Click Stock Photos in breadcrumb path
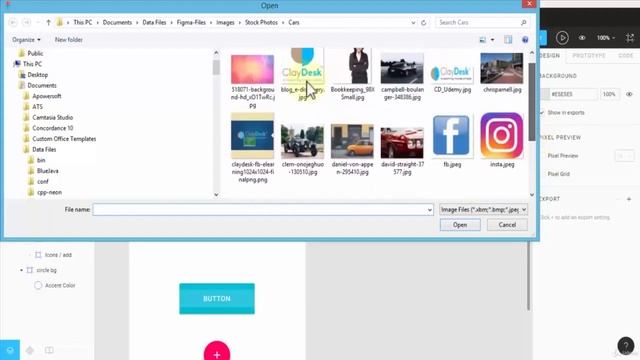This screenshot has width=640, height=360. pyautogui.click(x=261, y=22)
